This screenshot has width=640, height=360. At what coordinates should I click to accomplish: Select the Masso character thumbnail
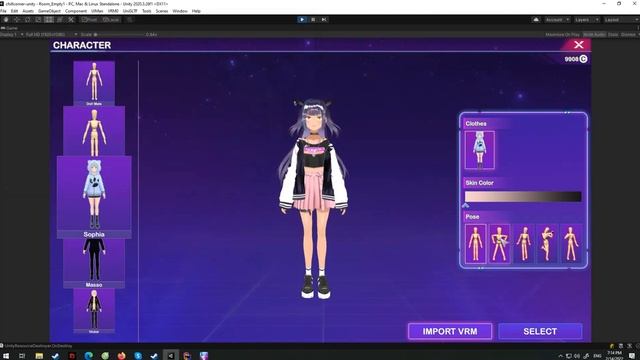click(x=94, y=263)
